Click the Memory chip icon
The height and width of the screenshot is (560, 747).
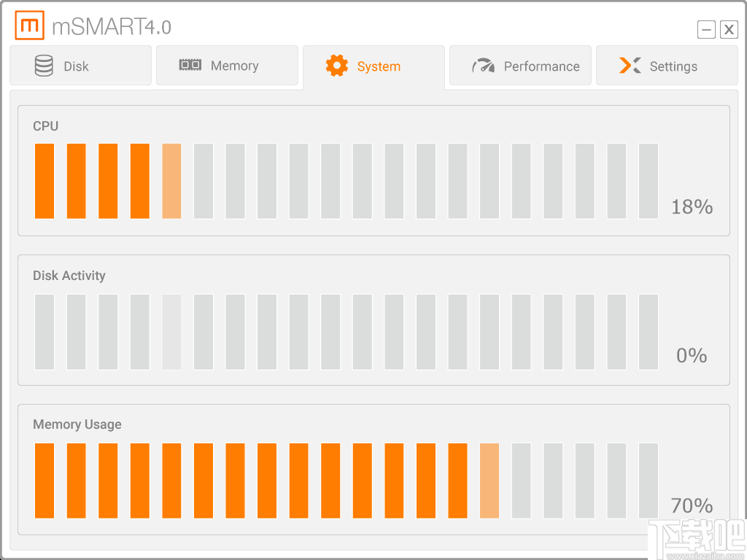tap(191, 66)
